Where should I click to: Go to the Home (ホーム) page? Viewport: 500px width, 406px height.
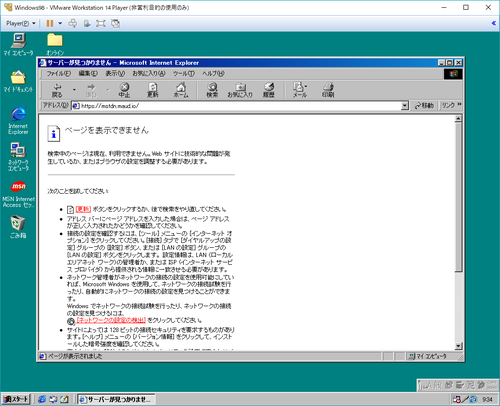point(181,90)
